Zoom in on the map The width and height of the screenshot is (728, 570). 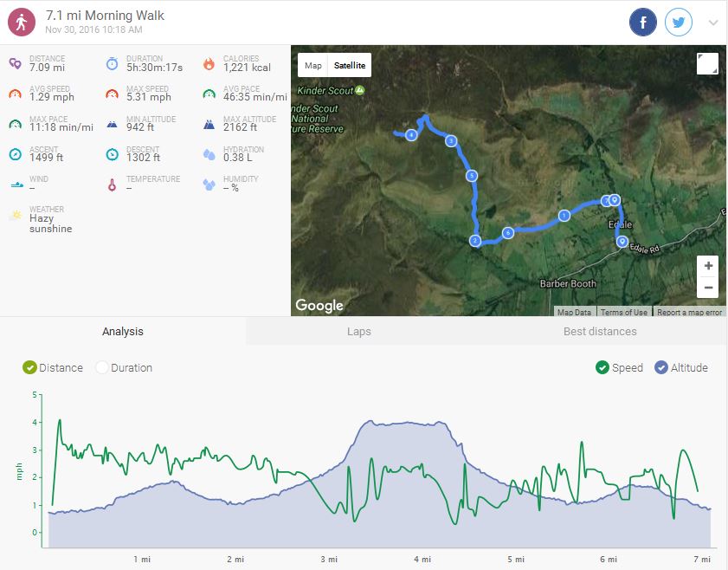click(708, 266)
